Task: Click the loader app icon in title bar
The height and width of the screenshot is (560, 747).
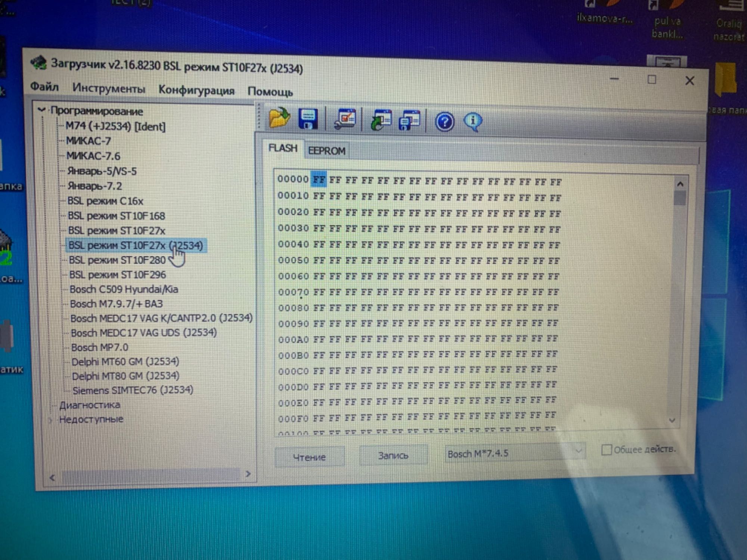Action: coord(38,62)
